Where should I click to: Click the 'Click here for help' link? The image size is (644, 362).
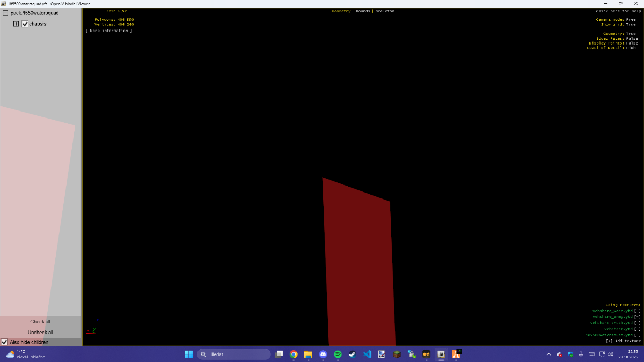pos(618,11)
